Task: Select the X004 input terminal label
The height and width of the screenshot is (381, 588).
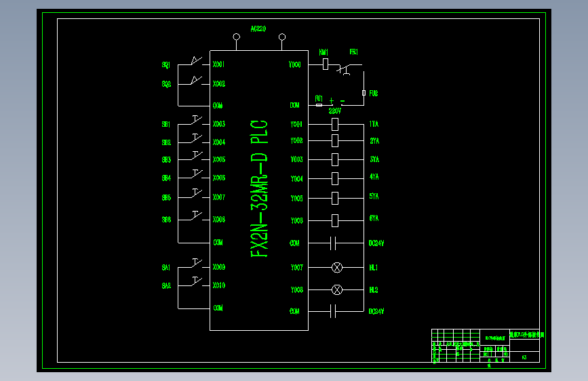Action: (x=219, y=142)
